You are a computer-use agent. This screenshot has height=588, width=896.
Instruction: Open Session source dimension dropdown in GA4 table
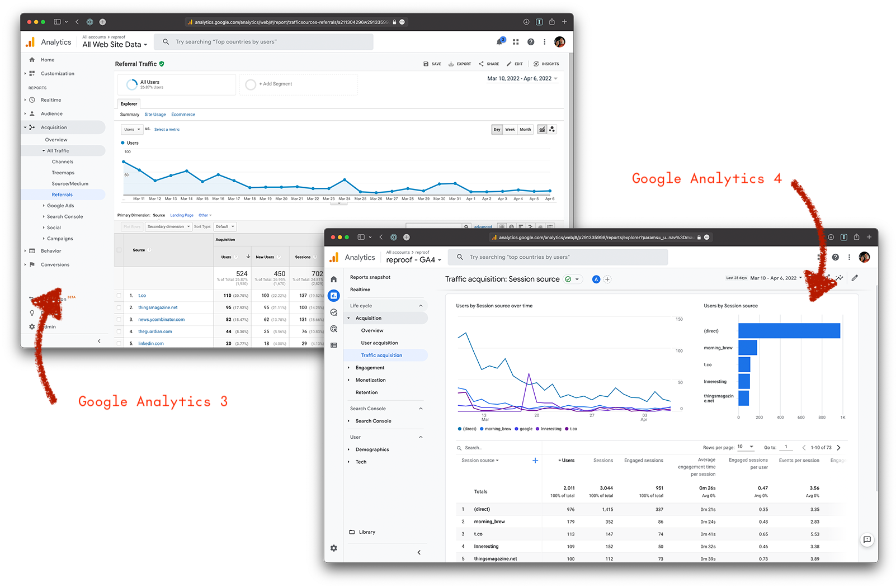[x=480, y=461]
